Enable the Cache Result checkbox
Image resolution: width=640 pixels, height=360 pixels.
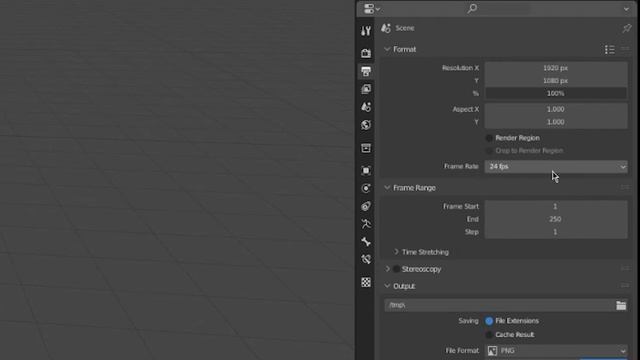point(489,335)
